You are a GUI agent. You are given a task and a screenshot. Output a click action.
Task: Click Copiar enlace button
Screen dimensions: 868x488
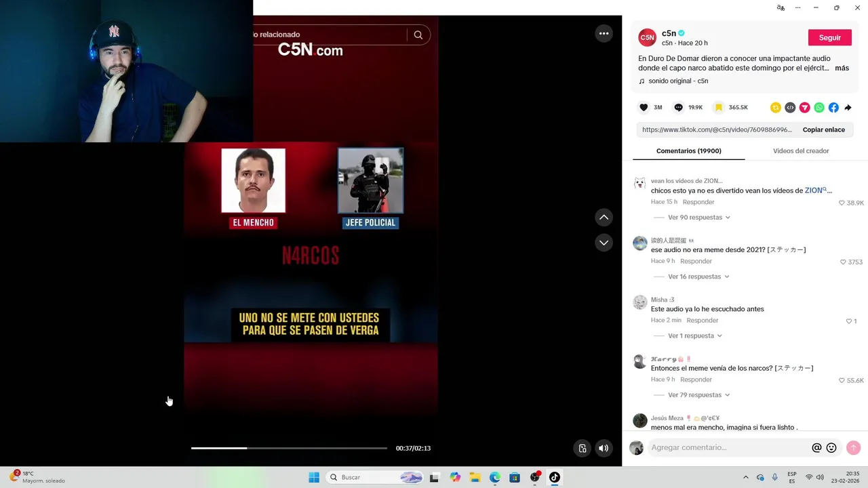823,129
